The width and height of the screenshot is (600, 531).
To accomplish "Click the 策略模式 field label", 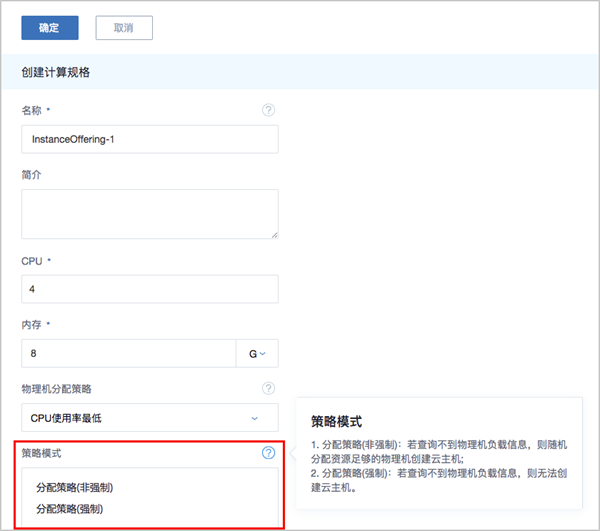I will pos(41,453).
